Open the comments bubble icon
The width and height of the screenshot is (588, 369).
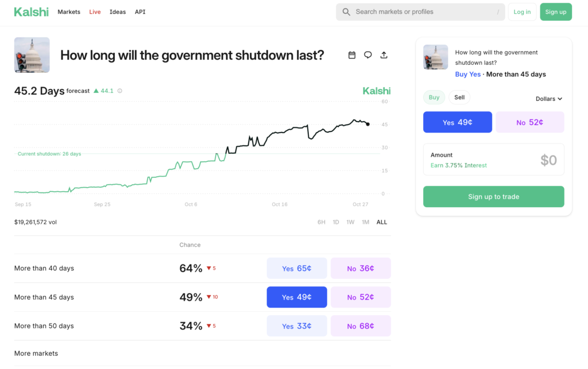point(367,55)
